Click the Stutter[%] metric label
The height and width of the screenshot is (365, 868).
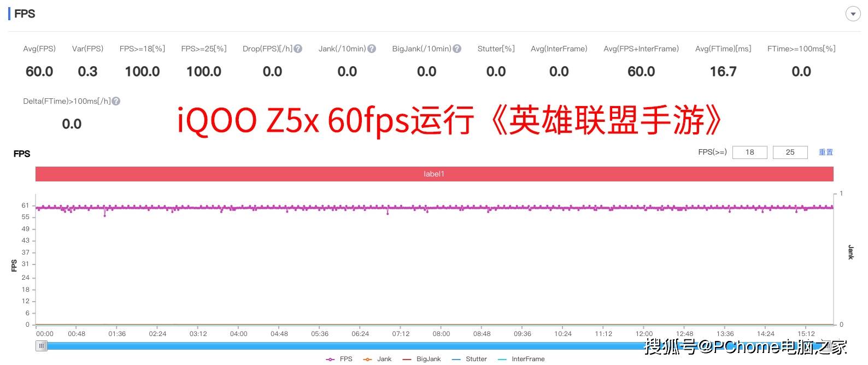tap(496, 49)
